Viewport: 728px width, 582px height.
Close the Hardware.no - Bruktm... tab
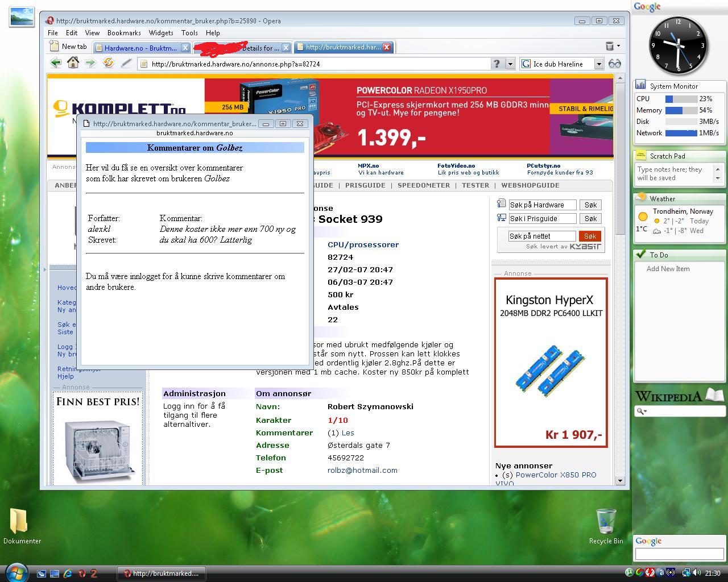coord(185,48)
